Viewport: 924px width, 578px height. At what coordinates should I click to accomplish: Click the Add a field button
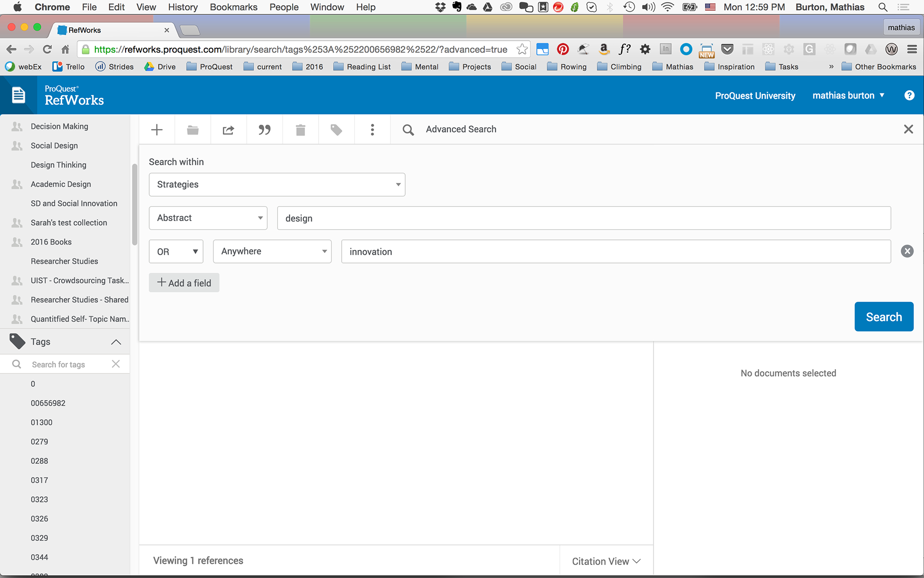(x=184, y=283)
